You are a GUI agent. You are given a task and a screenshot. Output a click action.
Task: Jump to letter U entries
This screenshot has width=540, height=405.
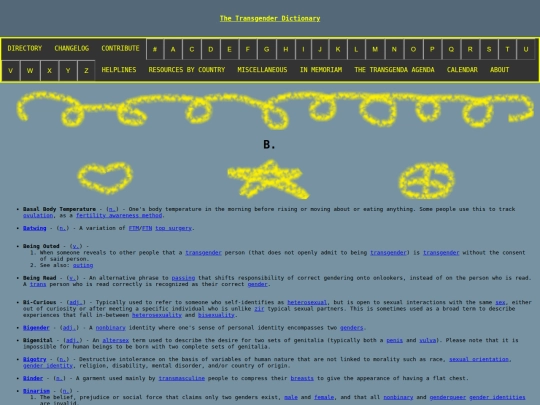pos(526,49)
